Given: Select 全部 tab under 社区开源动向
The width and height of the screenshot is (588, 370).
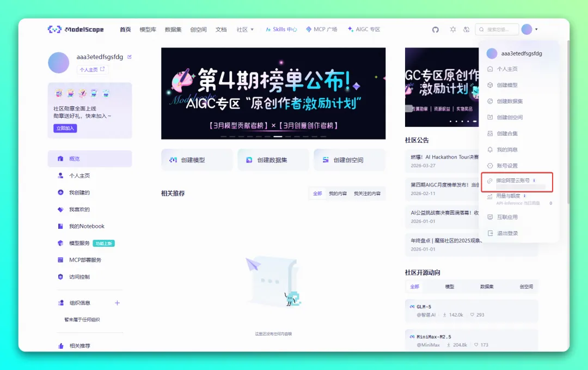Looking at the screenshot, I should pos(414,287).
